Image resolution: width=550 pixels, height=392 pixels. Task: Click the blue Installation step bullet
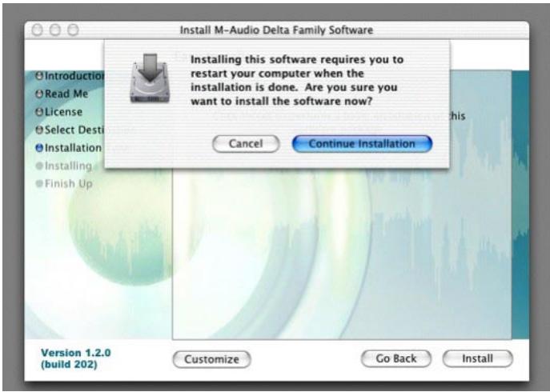39,148
